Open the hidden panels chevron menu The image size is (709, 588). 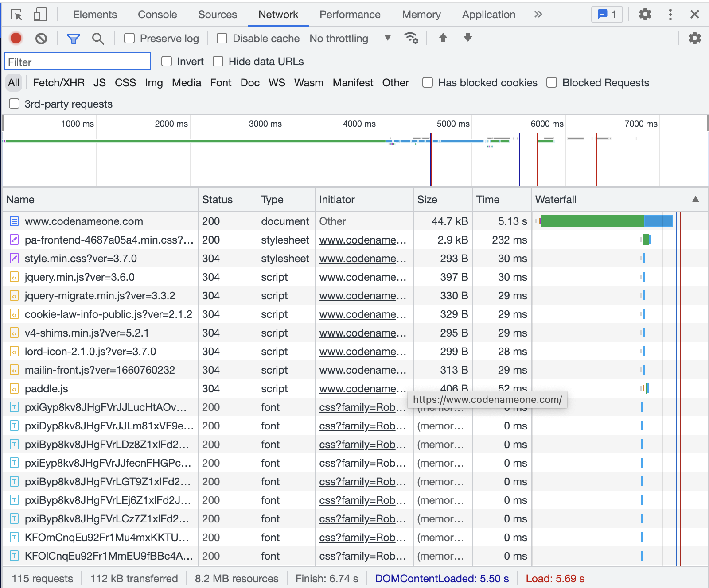[538, 14]
